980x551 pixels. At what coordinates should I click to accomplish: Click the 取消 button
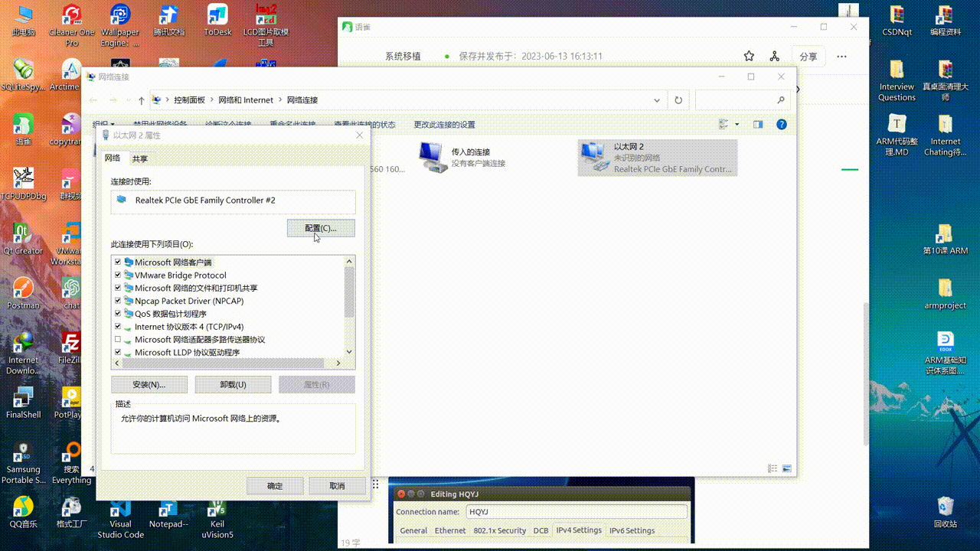(x=337, y=486)
